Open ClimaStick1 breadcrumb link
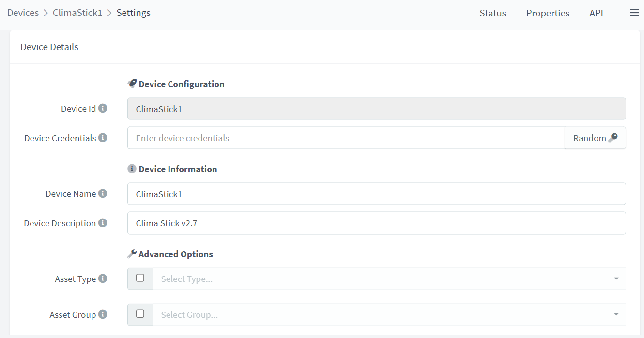The width and height of the screenshot is (644, 338). (77, 13)
